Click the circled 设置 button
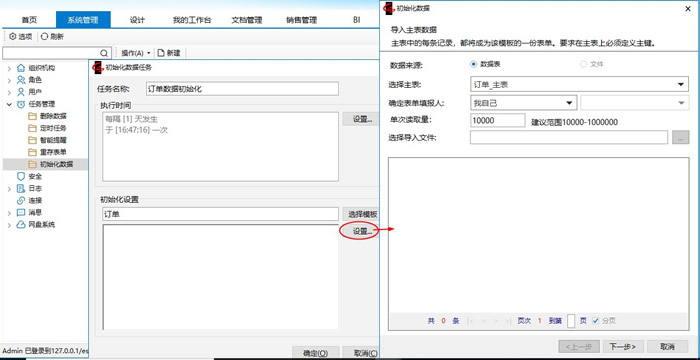 click(x=361, y=231)
